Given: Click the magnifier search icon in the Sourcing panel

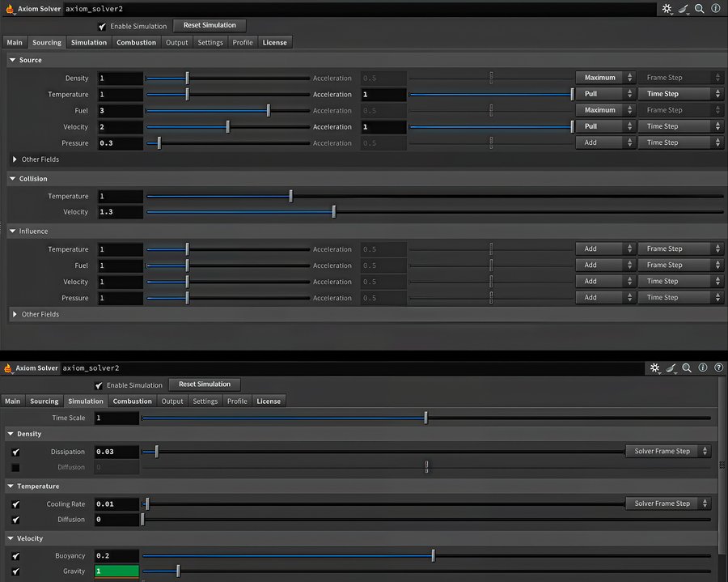Looking at the screenshot, I should 700,8.
